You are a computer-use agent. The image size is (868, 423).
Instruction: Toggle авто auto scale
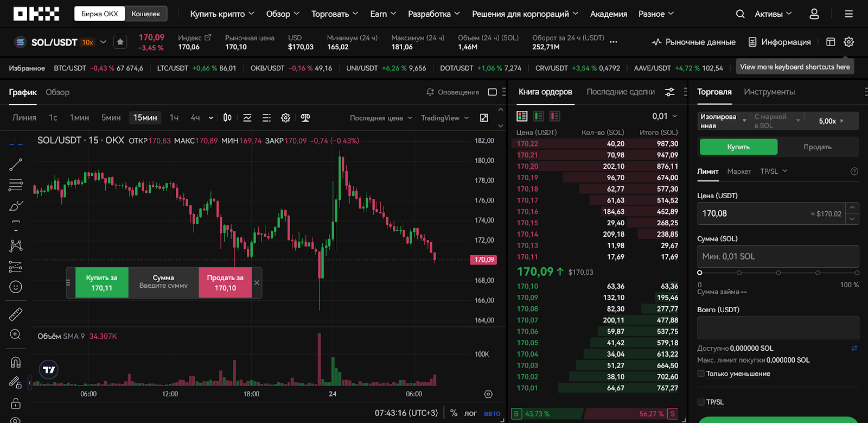pos(492,413)
